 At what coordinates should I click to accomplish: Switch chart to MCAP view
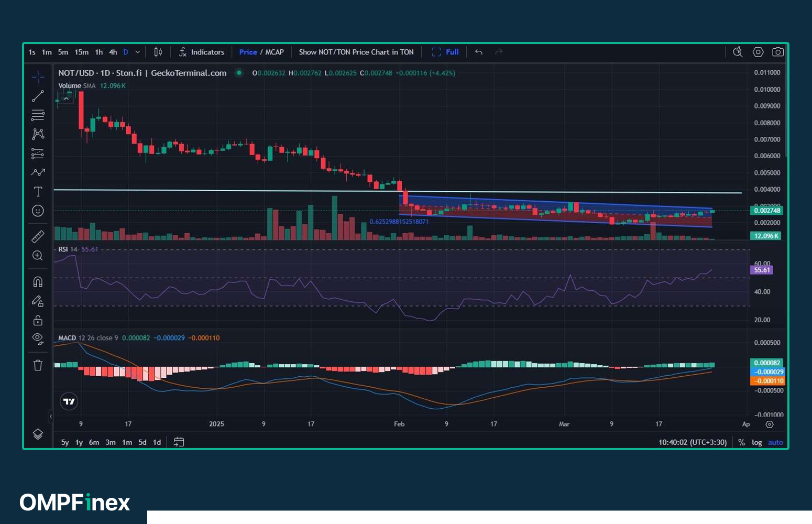click(x=275, y=52)
